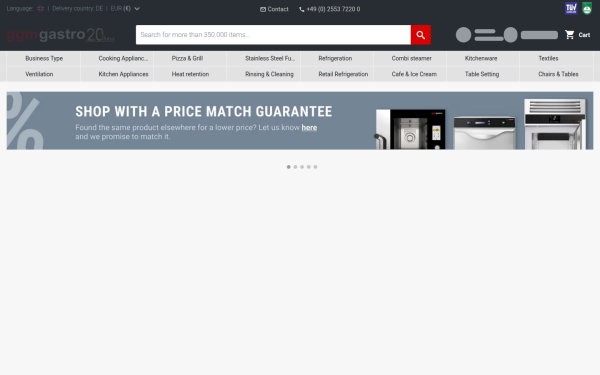Expand the EUR currency dropdown arrow
This screenshot has height=375, width=600.
tap(137, 8)
